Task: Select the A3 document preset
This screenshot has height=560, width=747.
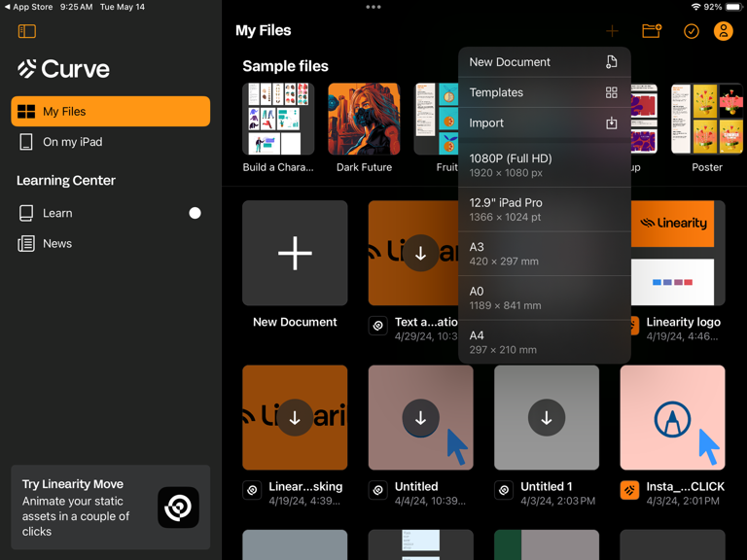Action: pos(545,254)
